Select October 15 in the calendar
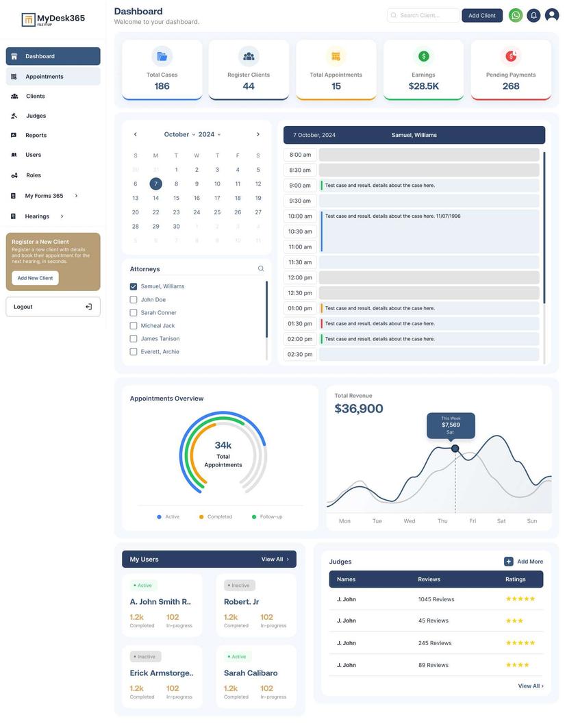Viewport: 567px width, 728px height. click(x=177, y=198)
